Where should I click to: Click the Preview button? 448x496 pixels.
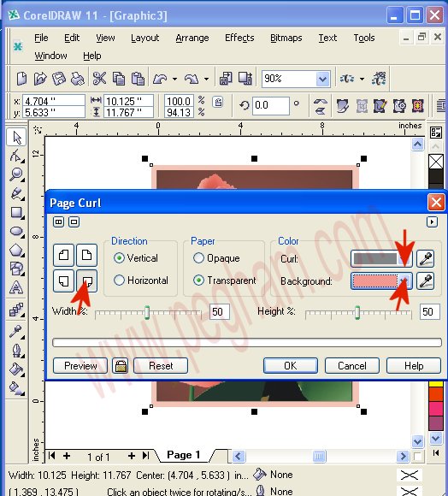coord(80,366)
